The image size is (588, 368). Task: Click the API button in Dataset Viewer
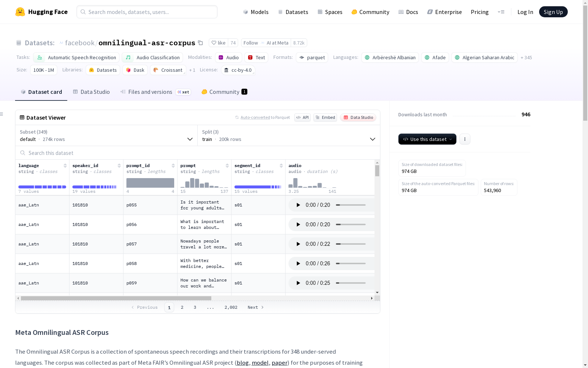[302, 117]
